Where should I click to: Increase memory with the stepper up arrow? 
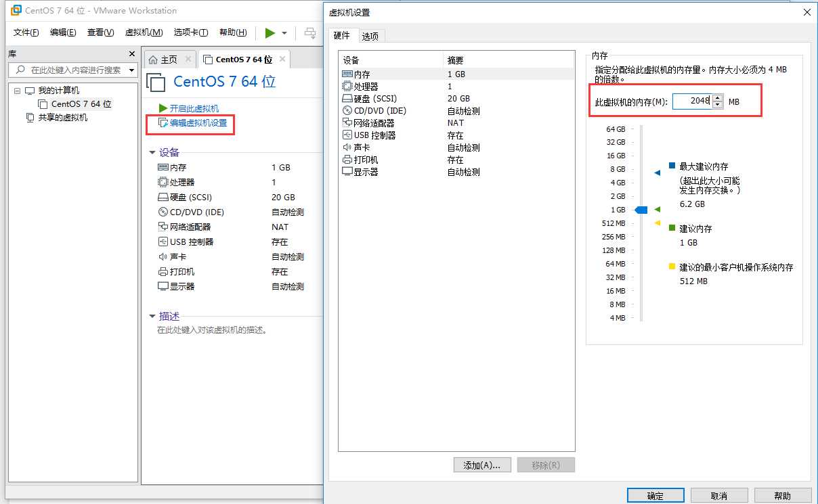coord(718,97)
